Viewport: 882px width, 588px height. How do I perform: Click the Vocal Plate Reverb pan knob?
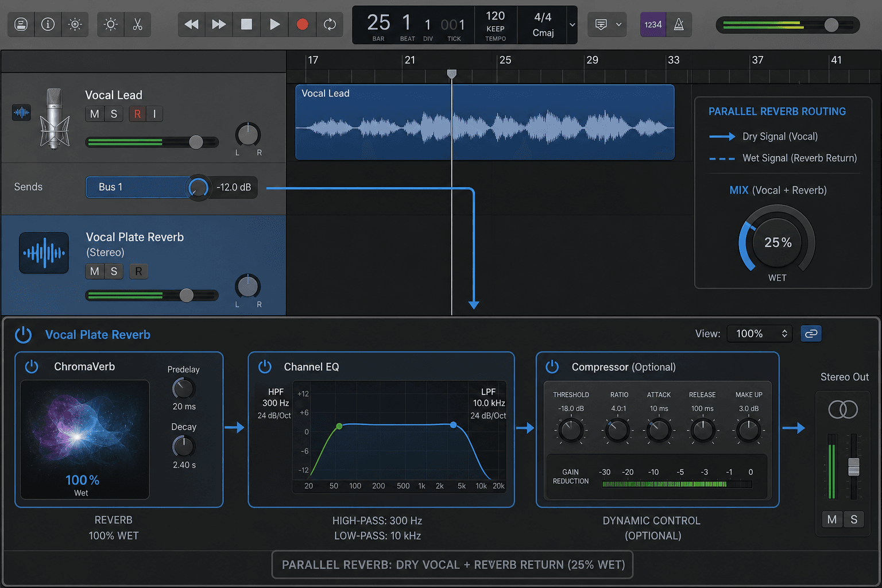pyautogui.click(x=248, y=287)
